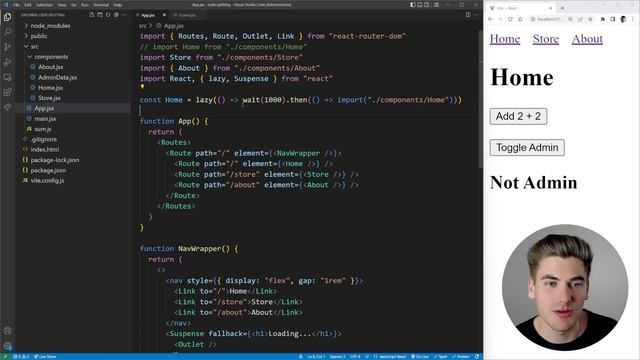The width and height of the screenshot is (640, 360).
Task: Reload the page in browser
Action: click(x=510, y=19)
